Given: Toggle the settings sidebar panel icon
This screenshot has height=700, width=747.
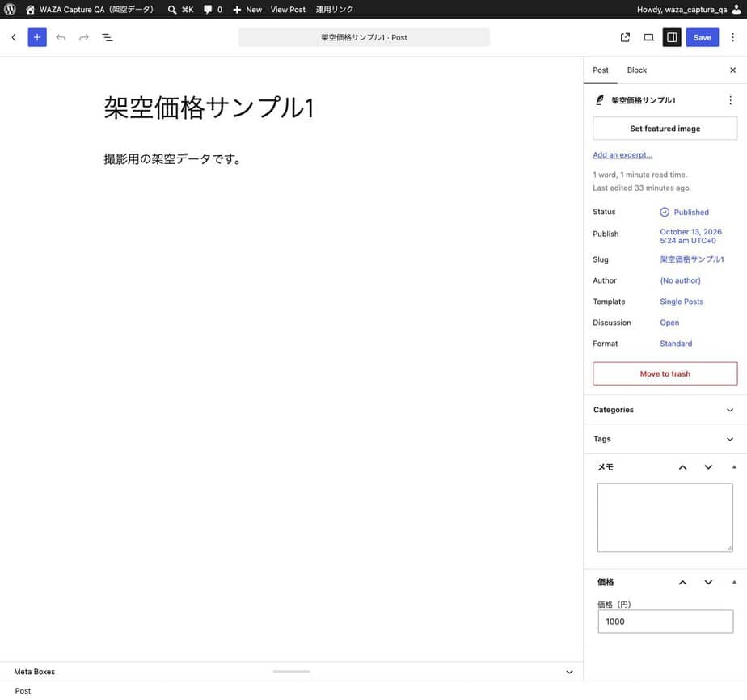Looking at the screenshot, I should [x=672, y=37].
